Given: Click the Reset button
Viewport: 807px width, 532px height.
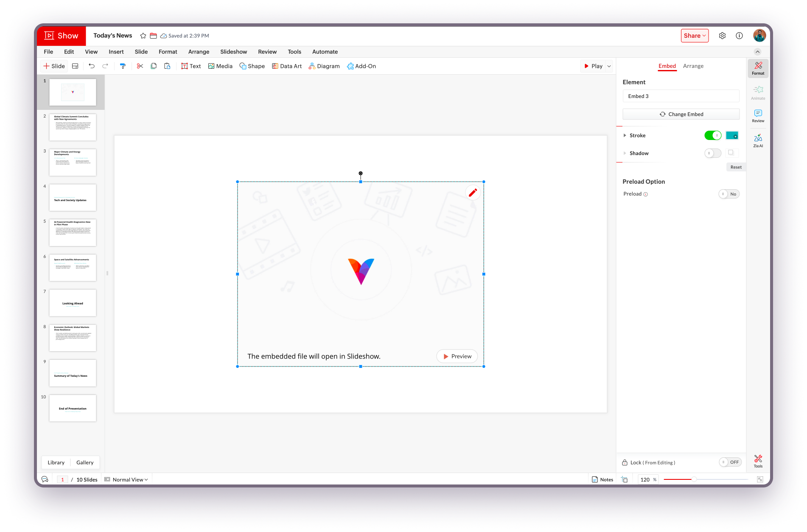Looking at the screenshot, I should 736,167.
